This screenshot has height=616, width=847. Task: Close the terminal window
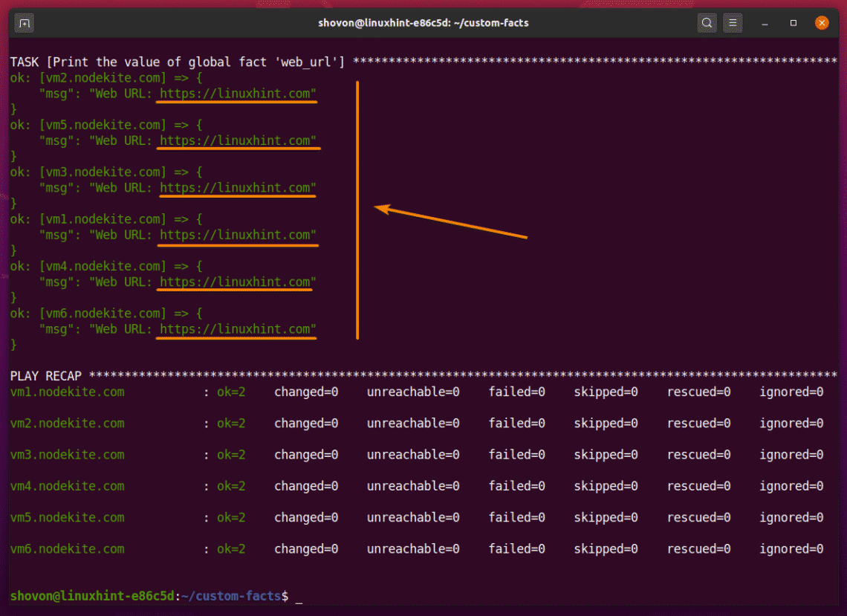click(821, 23)
